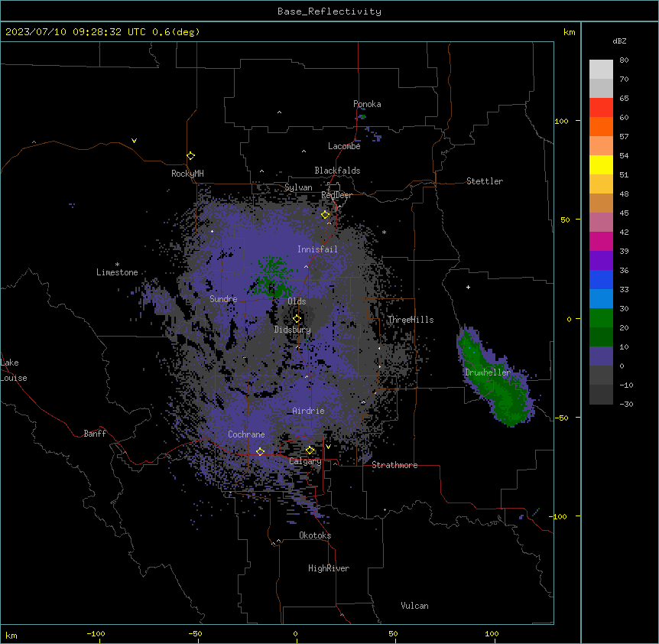
Task: Click the Calgary city label
Action: [305, 461]
